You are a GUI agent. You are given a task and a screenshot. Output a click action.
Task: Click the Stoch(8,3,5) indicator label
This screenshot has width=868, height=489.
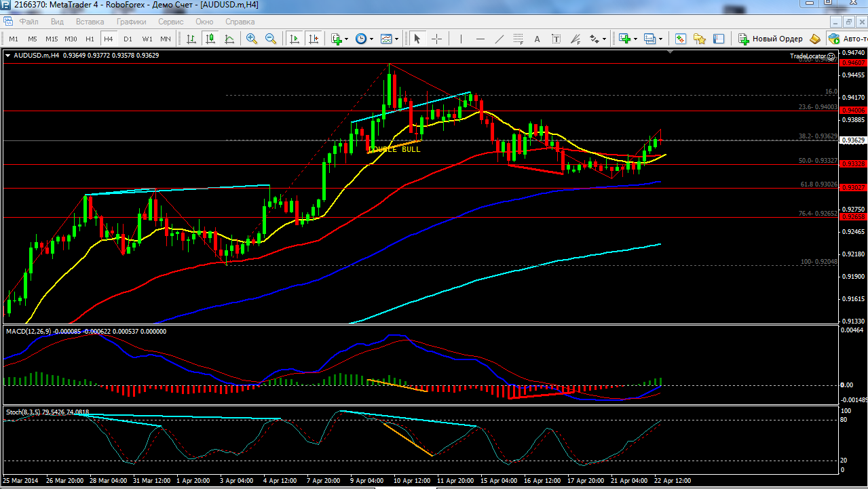click(47, 412)
